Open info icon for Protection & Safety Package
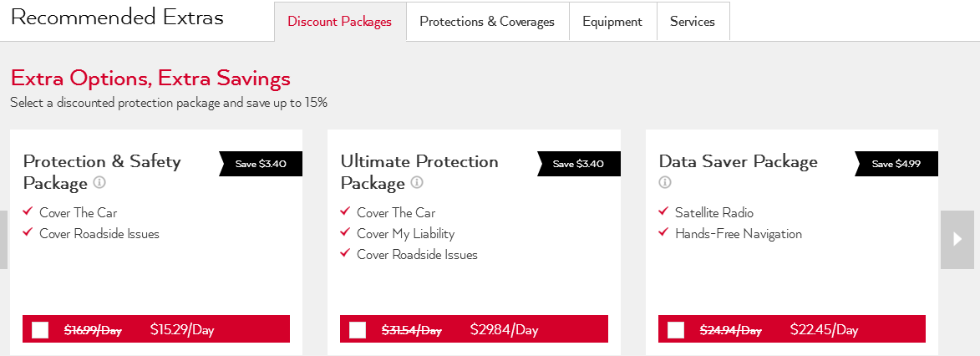The height and width of the screenshot is (356, 980). (x=99, y=183)
